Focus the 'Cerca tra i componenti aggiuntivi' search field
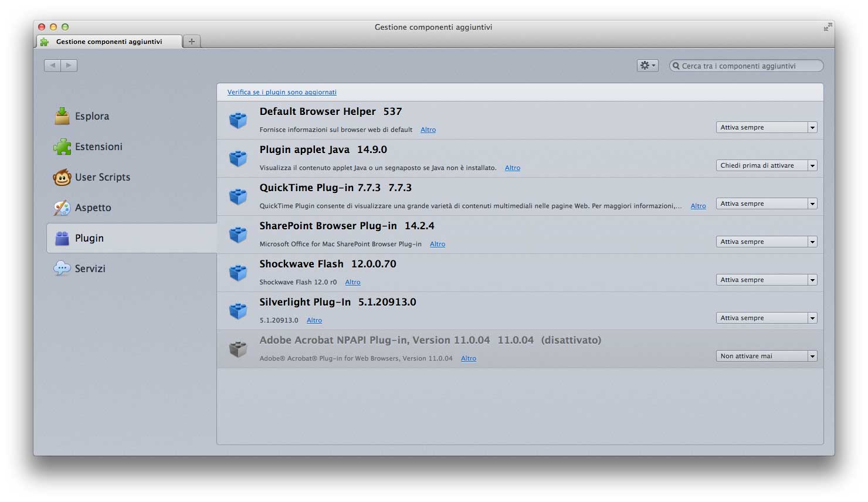 [750, 66]
